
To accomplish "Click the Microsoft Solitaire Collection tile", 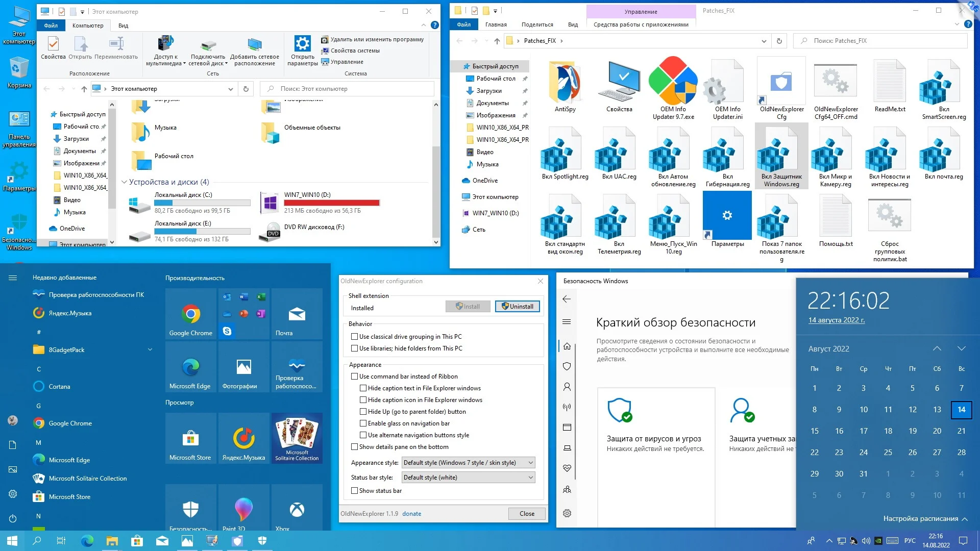I will tap(297, 438).
